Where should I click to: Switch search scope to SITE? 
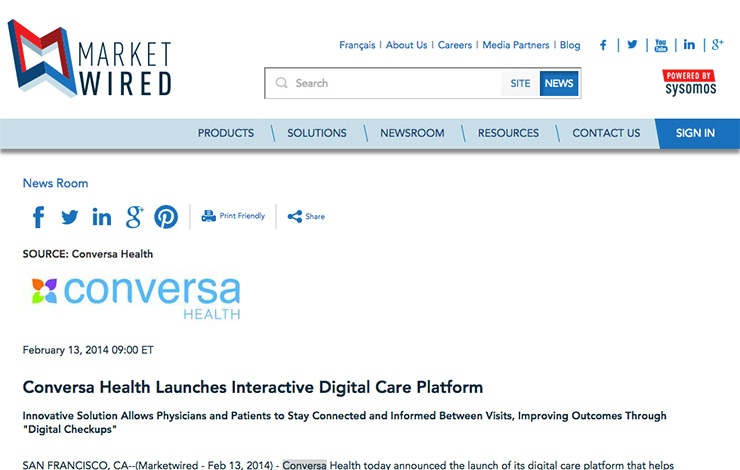point(520,84)
